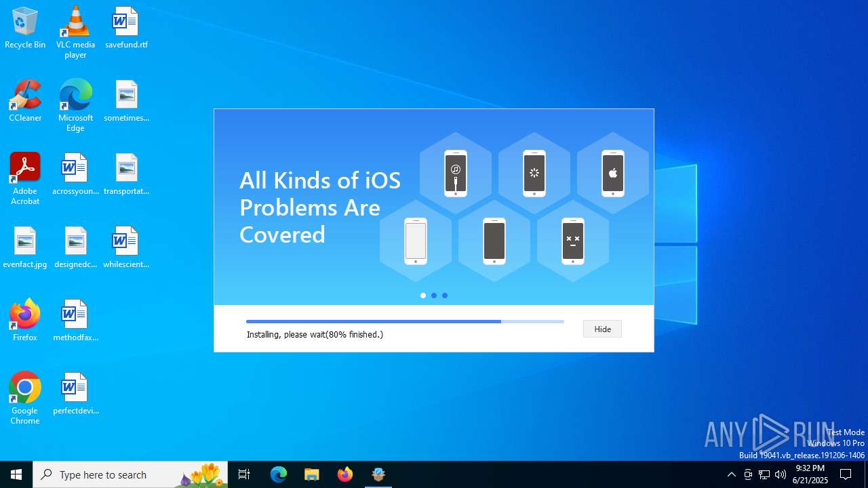Select Firefox desktop shortcut
This screenshot has width=868, height=488.
(x=25, y=320)
